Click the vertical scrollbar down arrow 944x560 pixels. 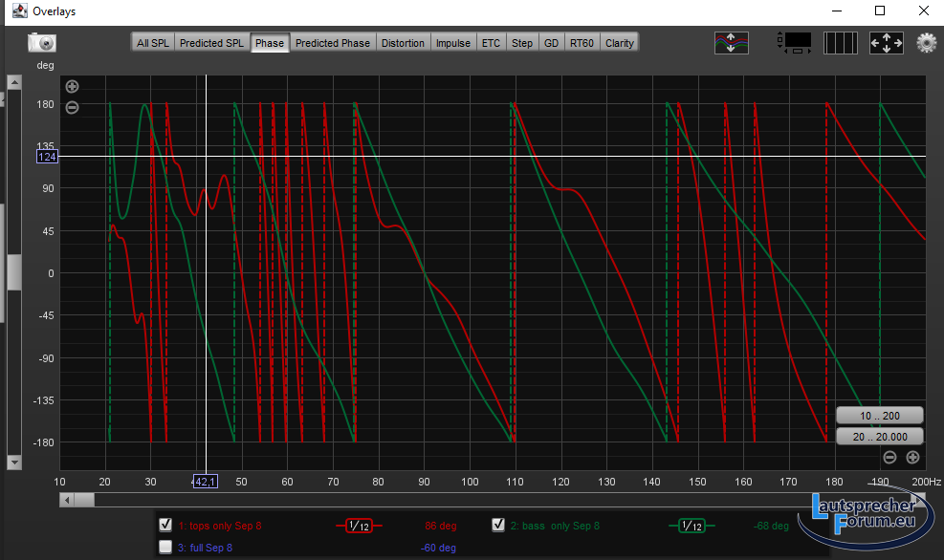tap(13, 462)
